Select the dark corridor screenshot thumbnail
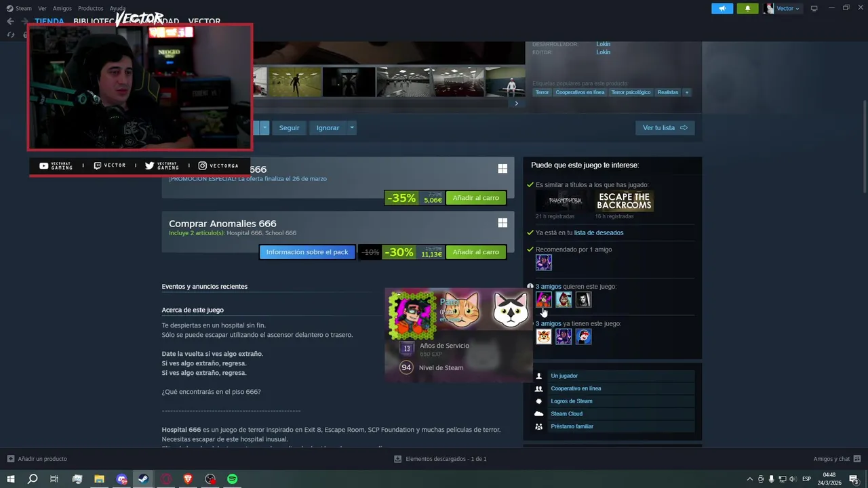Image resolution: width=868 pixels, height=488 pixels. tap(349, 82)
